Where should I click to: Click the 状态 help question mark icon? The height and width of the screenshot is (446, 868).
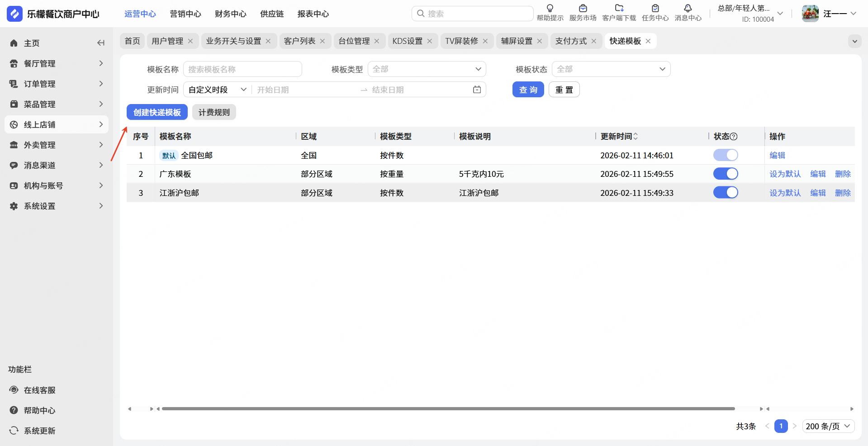click(x=734, y=137)
